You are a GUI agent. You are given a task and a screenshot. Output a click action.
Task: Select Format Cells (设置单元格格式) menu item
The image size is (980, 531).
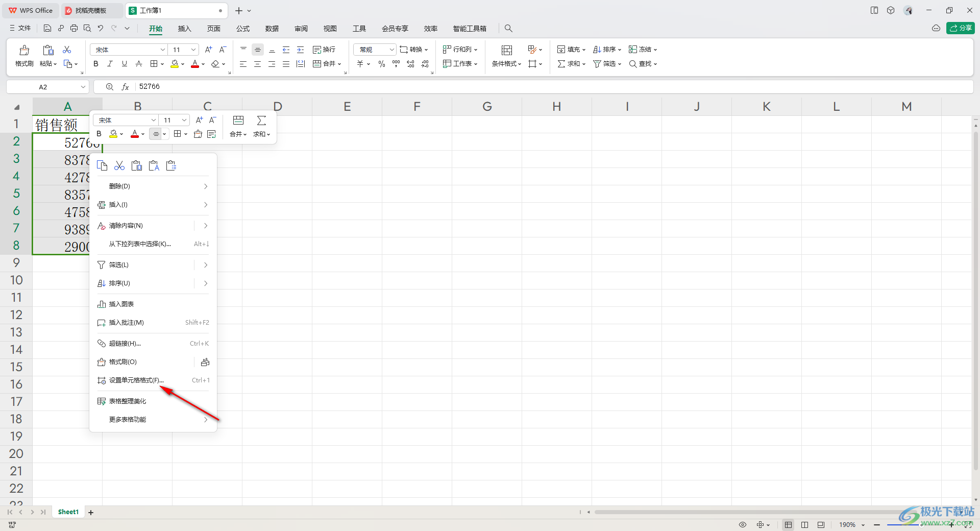tap(153, 380)
